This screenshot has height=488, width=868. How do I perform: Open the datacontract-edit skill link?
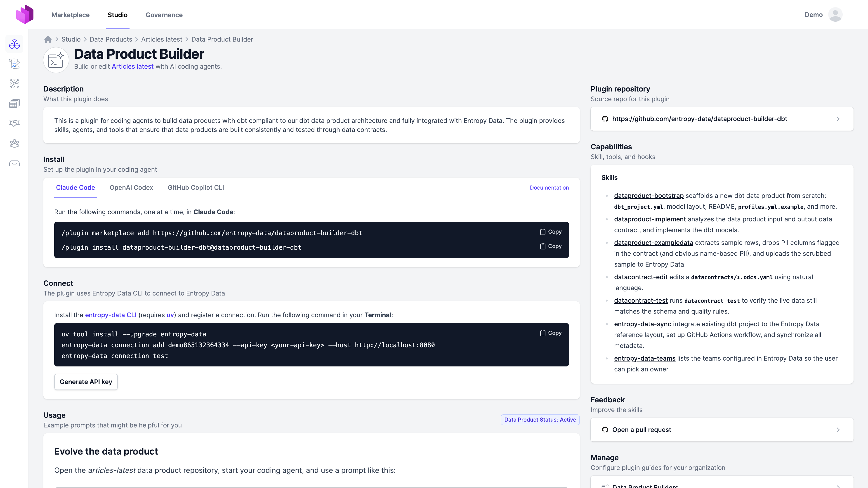641,277
